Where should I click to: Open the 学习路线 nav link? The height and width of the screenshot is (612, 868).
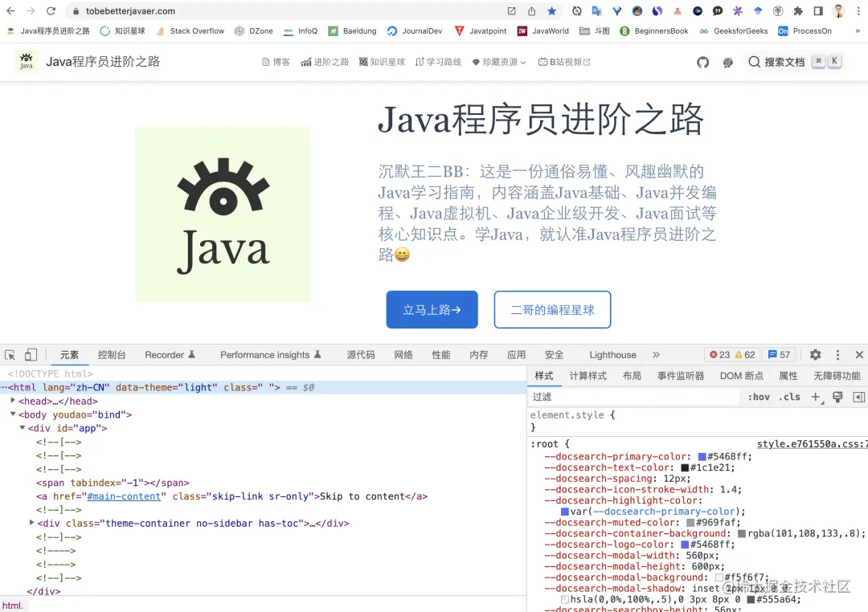(x=438, y=62)
